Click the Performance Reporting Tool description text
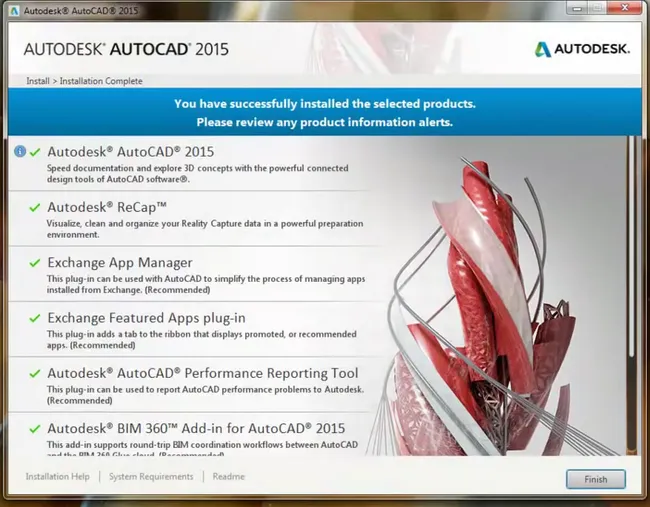This screenshot has width=650, height=507. click(x=205, y=395)
